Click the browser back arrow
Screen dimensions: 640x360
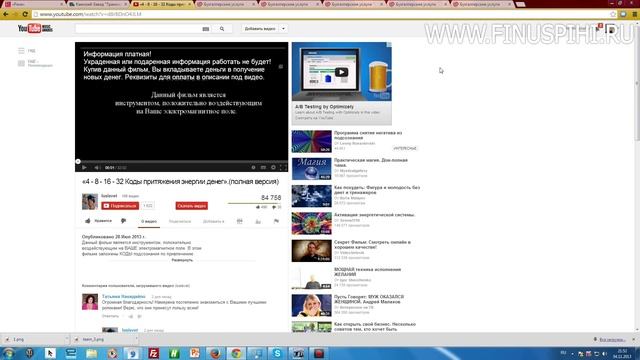pos(5,14)
